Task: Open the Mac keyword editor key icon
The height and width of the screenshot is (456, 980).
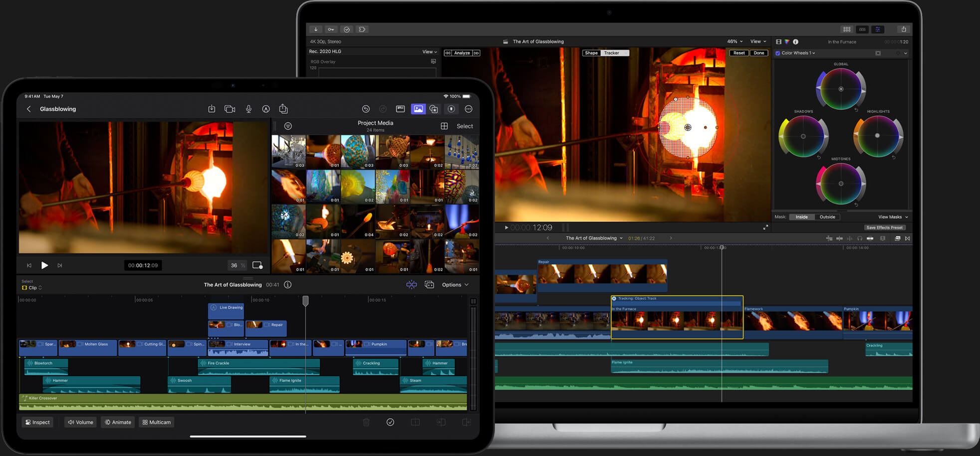Action: [331, 29]
